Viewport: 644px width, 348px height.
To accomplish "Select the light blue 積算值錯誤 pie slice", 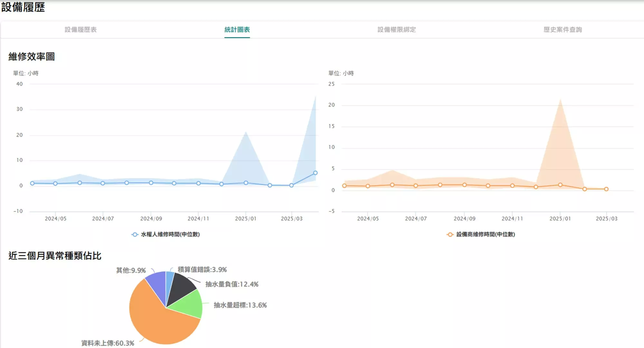I will click(x=169, y=283).
